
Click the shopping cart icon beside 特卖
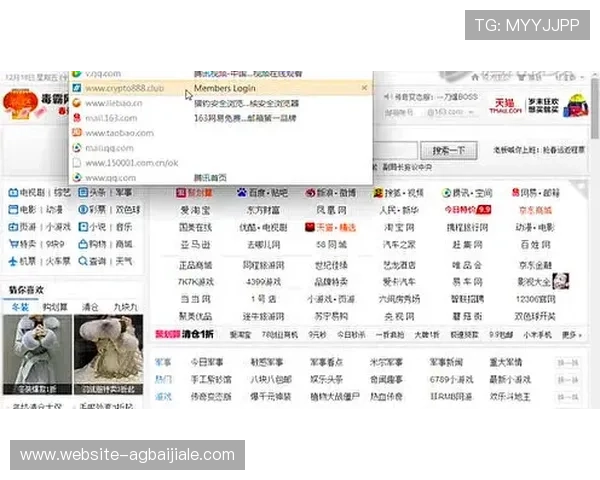click(x=13, y=244)
